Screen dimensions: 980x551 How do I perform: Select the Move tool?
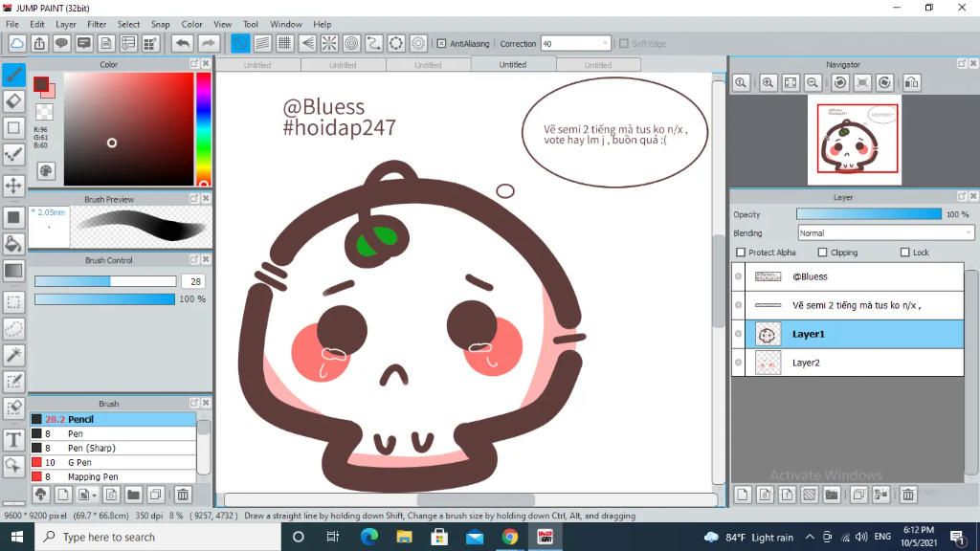click(x=13, y=186)
